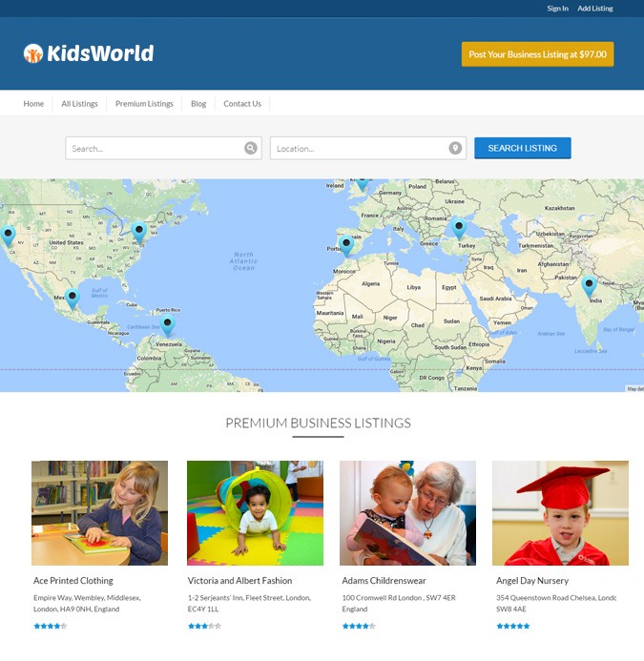Viewport: 644px width, 661px height.
Task: Go to Premium Listings page
Action: (144, 104)
